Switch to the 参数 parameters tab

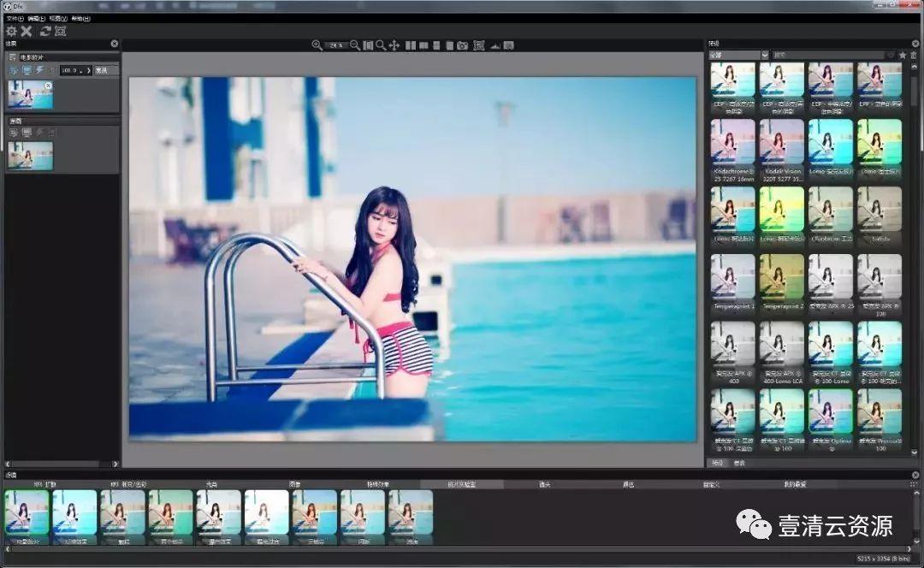coord(739,463)
